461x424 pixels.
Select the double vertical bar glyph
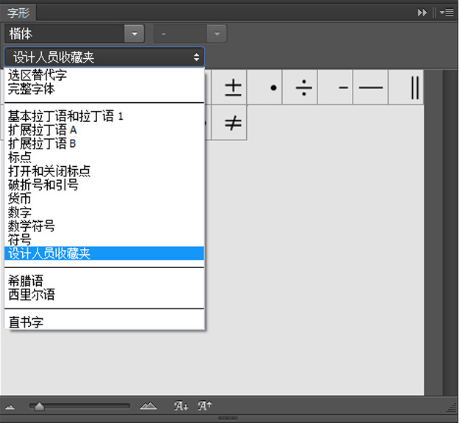[x=406, y=88]
